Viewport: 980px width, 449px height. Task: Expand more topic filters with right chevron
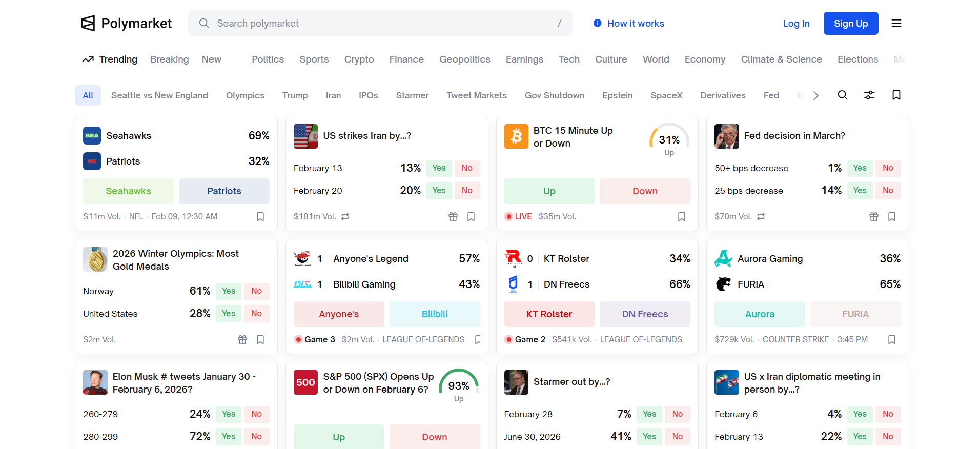pyautogui.click(x=816, y=96)
